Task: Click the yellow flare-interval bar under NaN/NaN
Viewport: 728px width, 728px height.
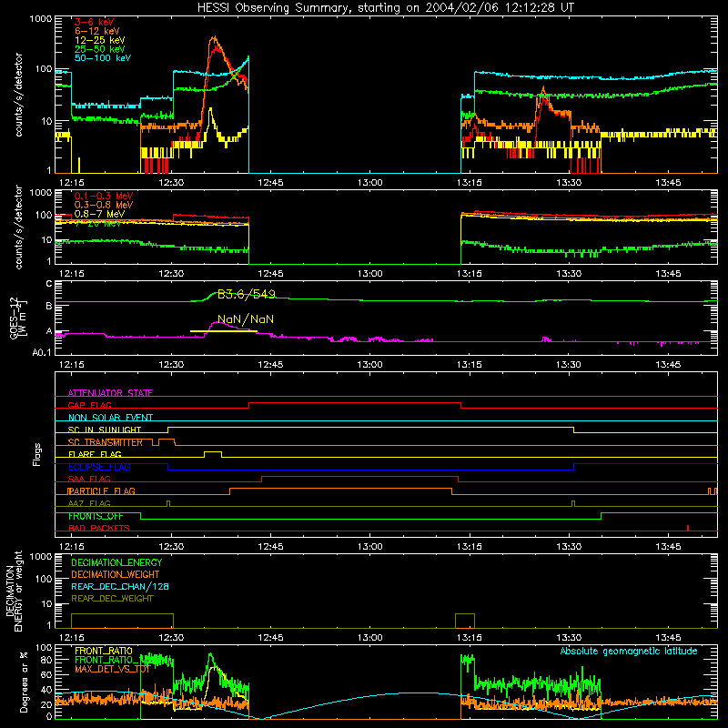Action: pos(223,331)
